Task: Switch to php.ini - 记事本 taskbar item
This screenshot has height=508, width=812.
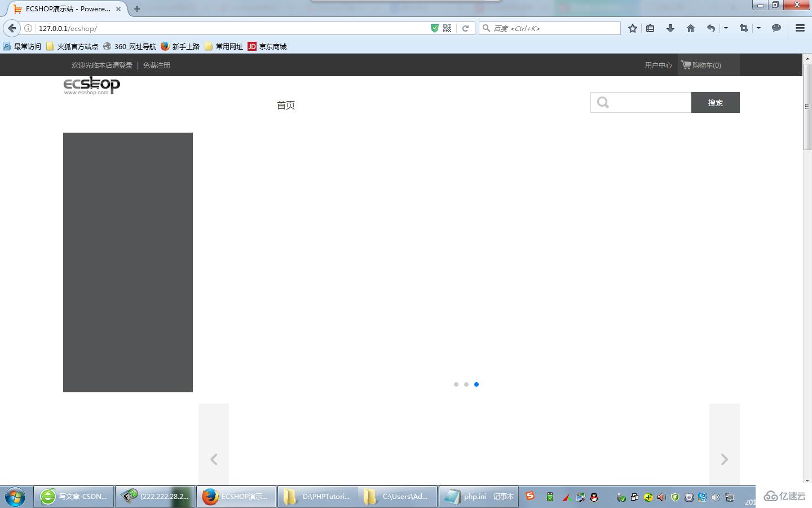Action: [x=479, y=497]
